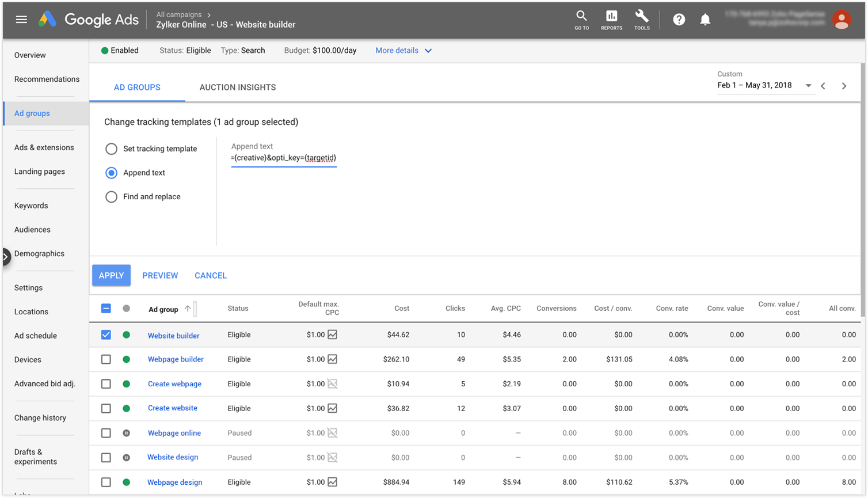868x498 pixels.
Task: Go to next date range arrow
Action: [x=844, y=86]
